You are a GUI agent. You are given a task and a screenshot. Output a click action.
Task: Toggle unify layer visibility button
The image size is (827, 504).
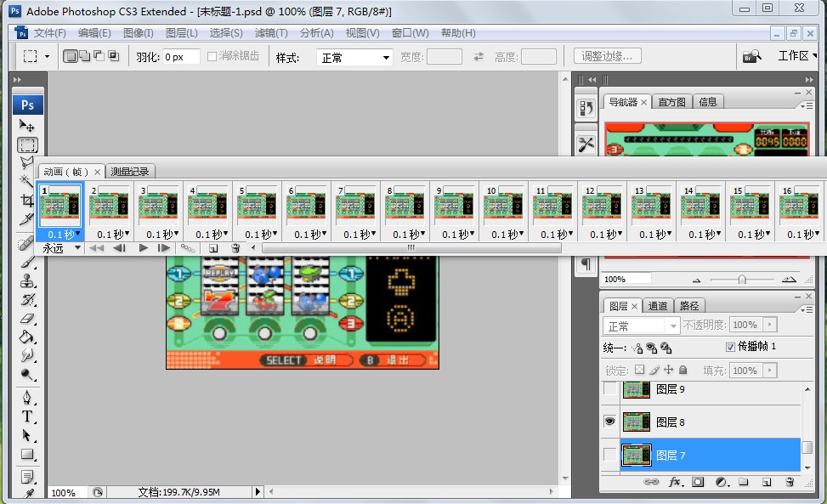[652, 348]
